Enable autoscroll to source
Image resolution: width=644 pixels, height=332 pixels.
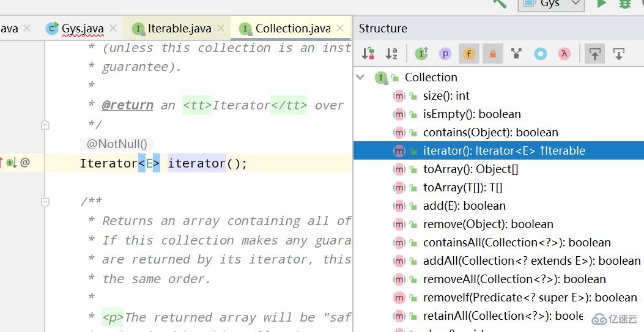(594, 54)
